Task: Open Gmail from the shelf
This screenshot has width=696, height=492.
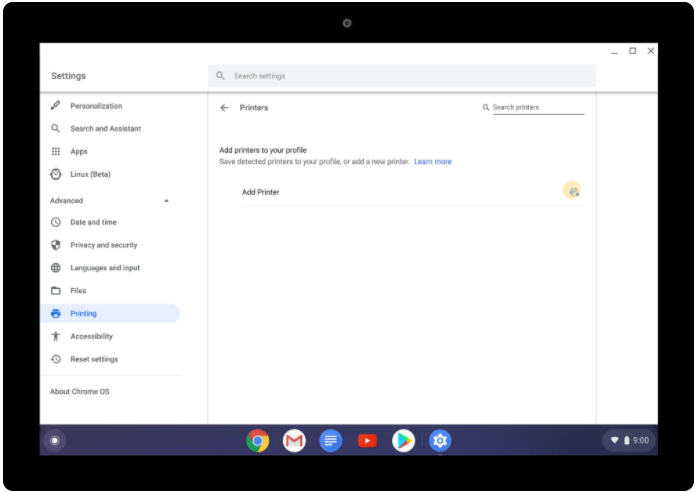Action: coord(294,440)
